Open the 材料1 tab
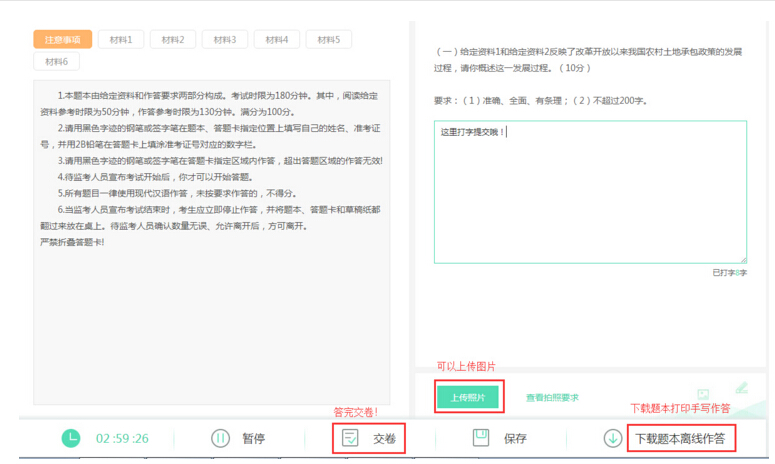This screenshot has height=464, width=775. (121, 39)
